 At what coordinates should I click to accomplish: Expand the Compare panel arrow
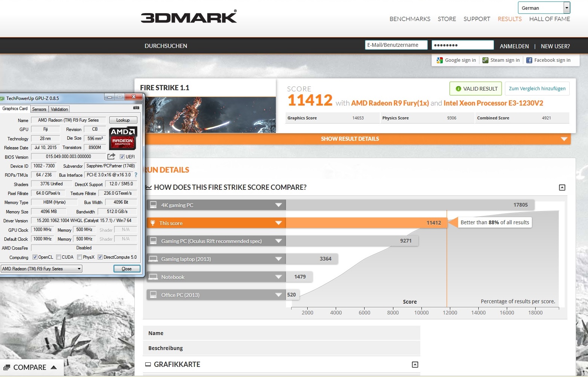coord(54,368)
